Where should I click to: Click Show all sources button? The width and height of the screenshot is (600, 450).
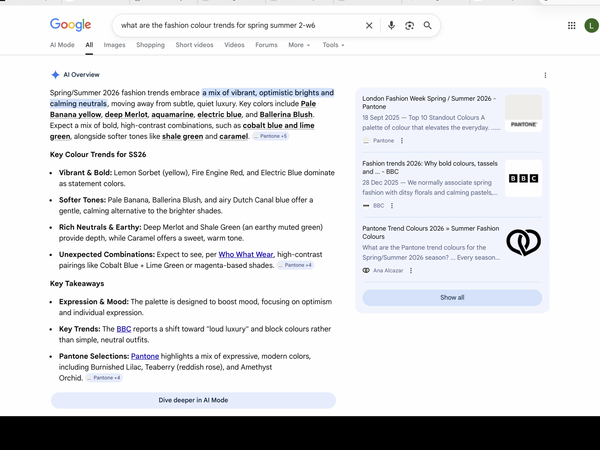coord(452,297)
